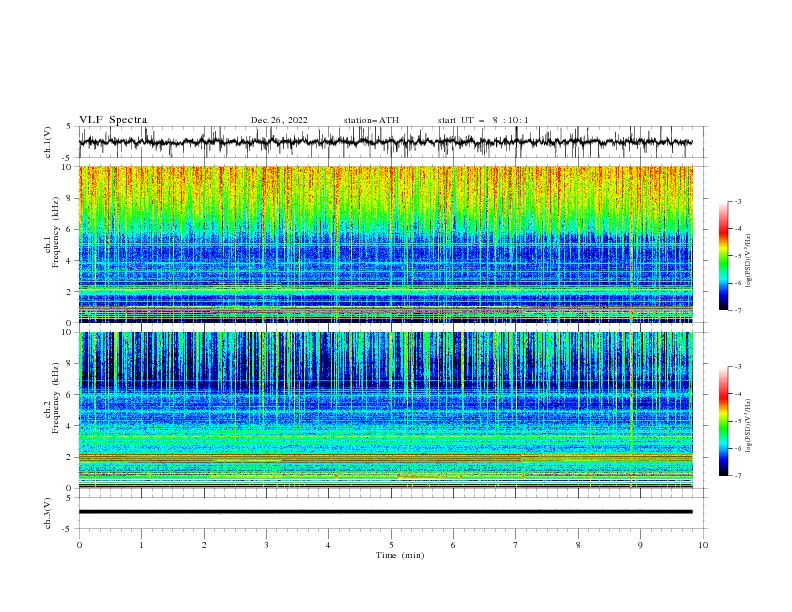Click the ch.3 flat black waveform trace

pyautogui.click(x=385, y=512)
